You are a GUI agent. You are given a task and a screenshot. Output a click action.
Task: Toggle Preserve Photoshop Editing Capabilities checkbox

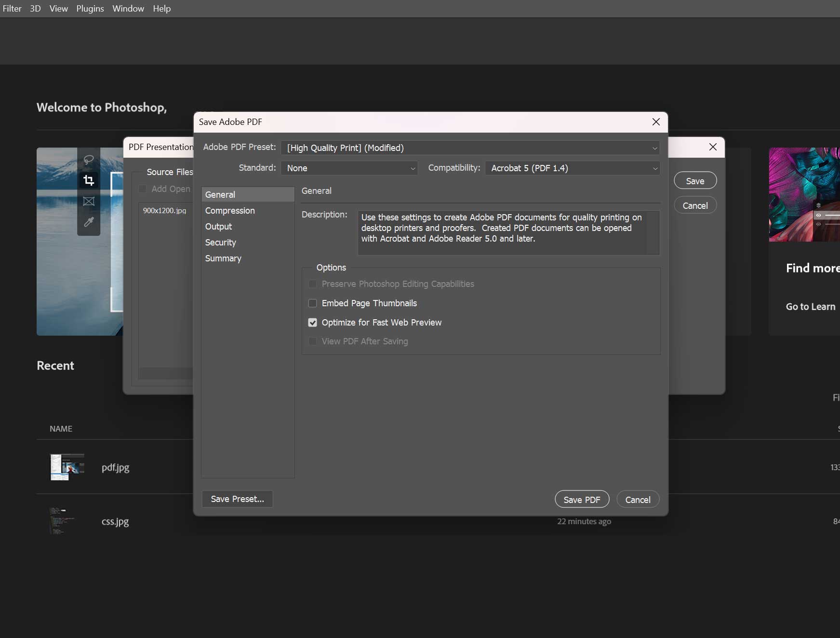[x=313, y=284]
